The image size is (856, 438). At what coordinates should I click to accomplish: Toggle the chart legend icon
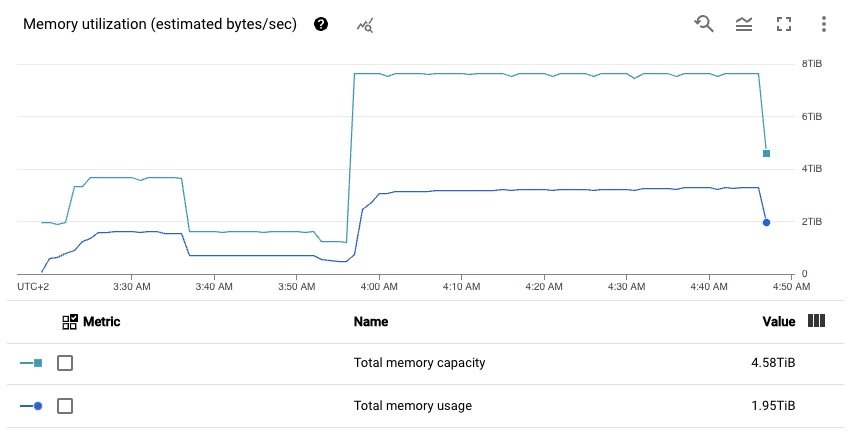pos(744,24)
